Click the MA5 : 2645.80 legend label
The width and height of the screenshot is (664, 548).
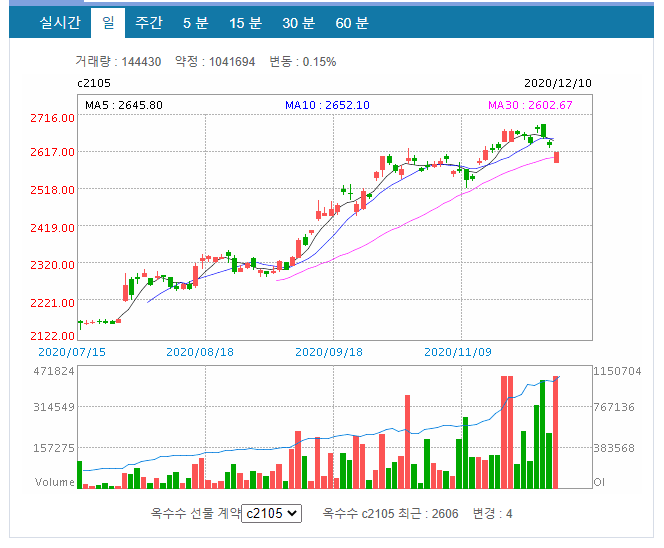(x=124, y=105)
